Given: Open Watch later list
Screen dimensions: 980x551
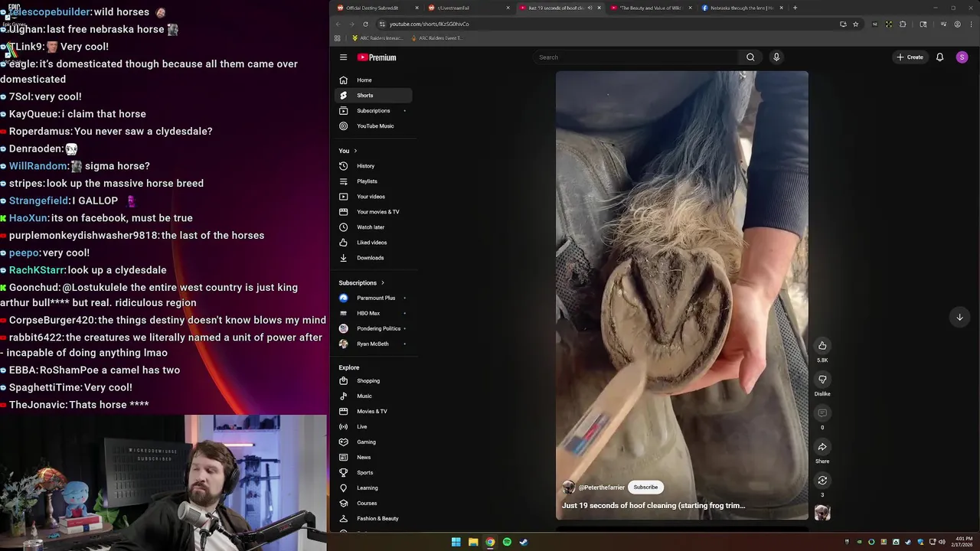Looking at the screenshot, I should tap(374, 227).
